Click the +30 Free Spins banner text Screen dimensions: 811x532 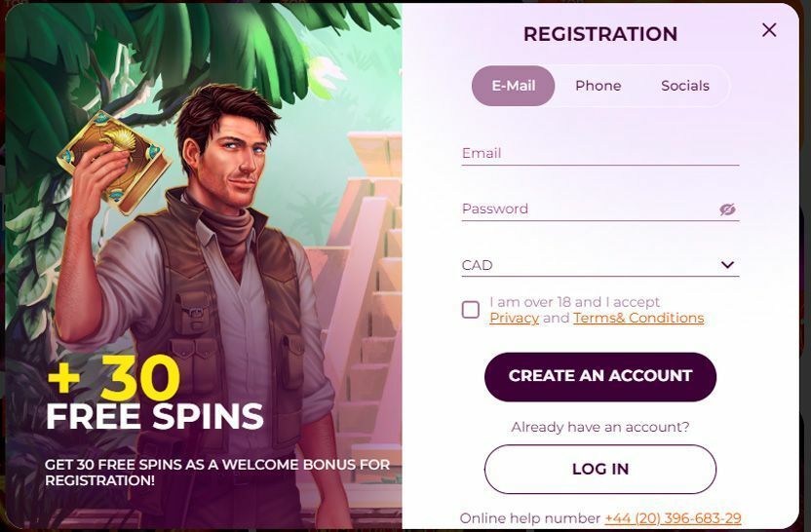pyautogui.click(x=154, y=398)
